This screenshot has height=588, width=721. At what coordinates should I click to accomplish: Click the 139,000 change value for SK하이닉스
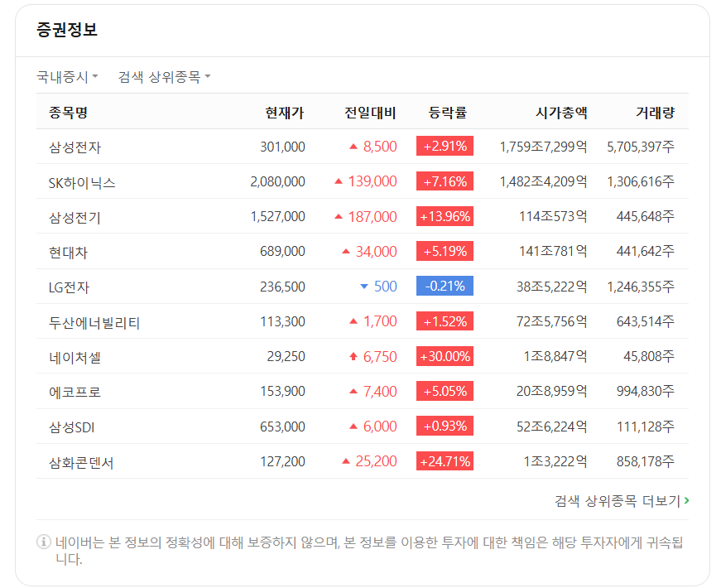pyautogui.click(x=373, y=181)
